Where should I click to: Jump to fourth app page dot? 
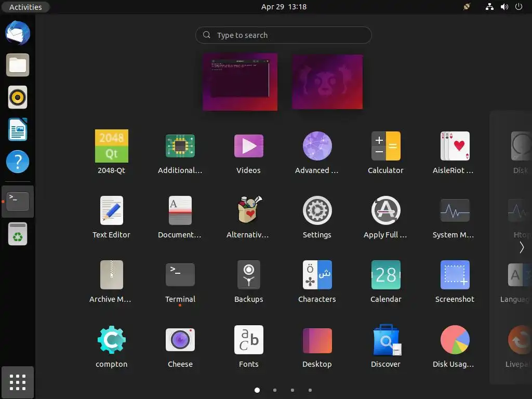click(310, 390)
